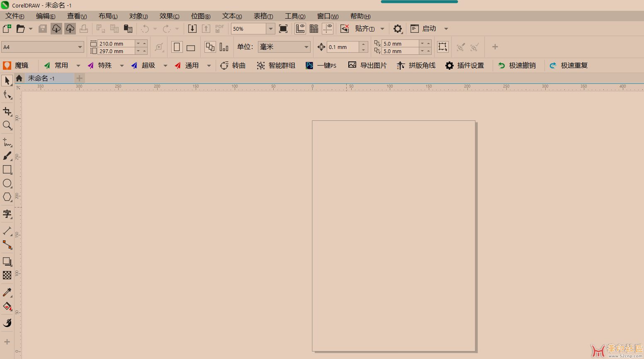This screenshot has width=644, height=359.
Task: Open the 效果 menu
Action: point(169,16)
